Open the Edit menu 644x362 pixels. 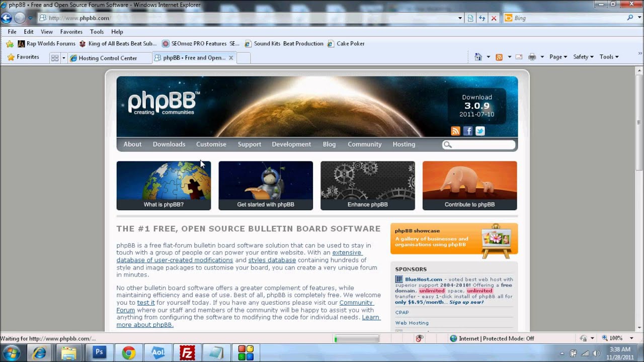(29, 32)
